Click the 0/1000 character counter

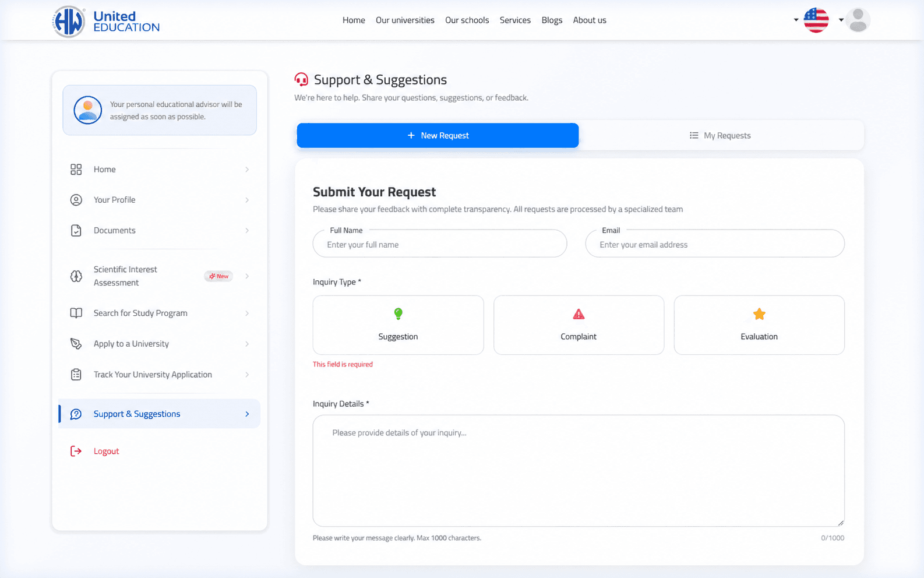[833, 538]
